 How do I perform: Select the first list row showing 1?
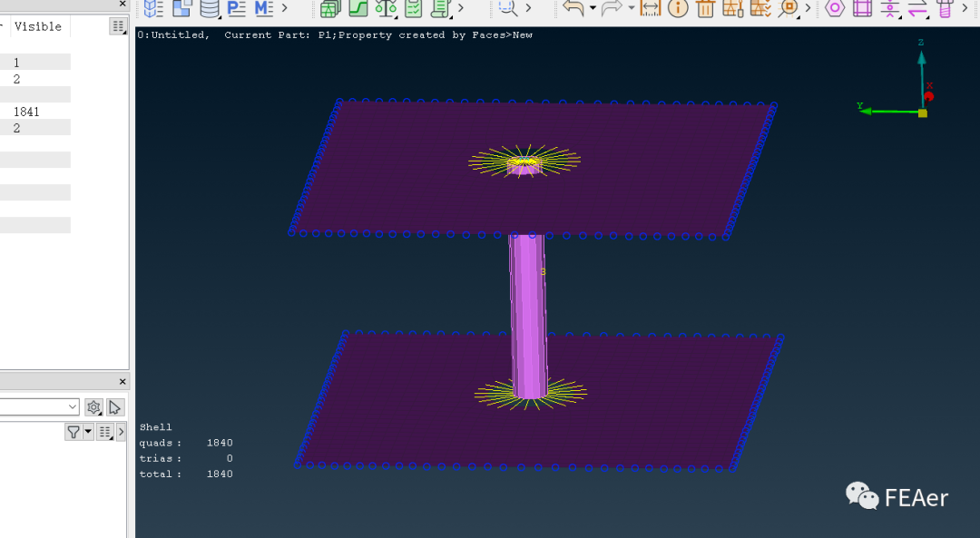pos(35,62)
